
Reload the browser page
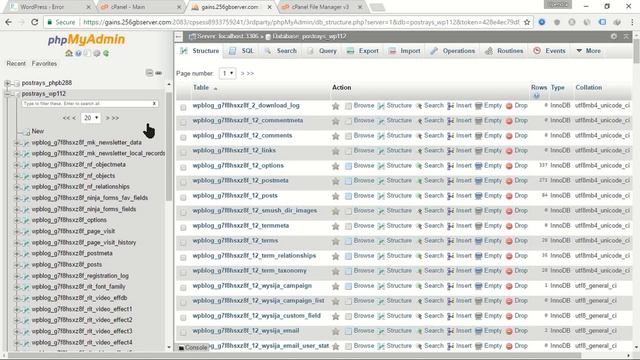35,22
